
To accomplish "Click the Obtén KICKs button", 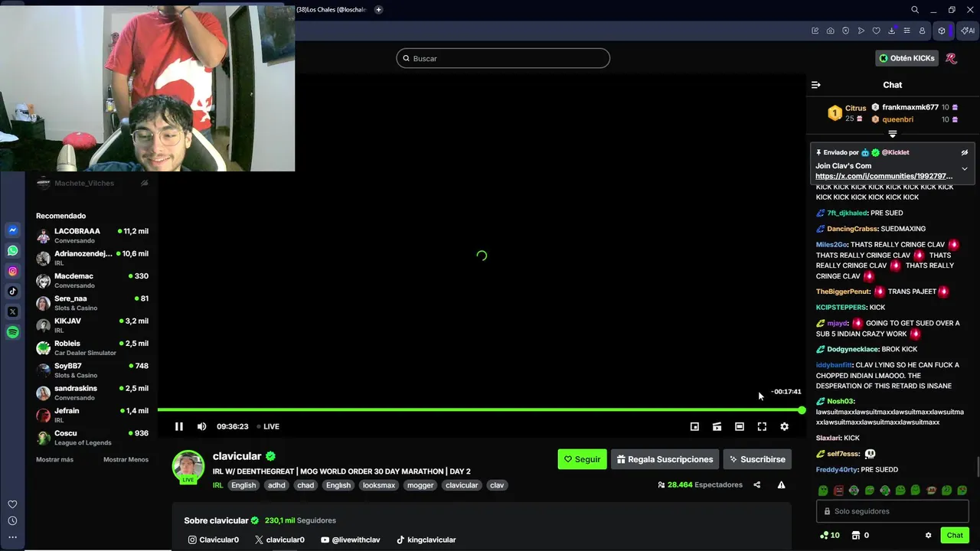I will coord(907,58).
